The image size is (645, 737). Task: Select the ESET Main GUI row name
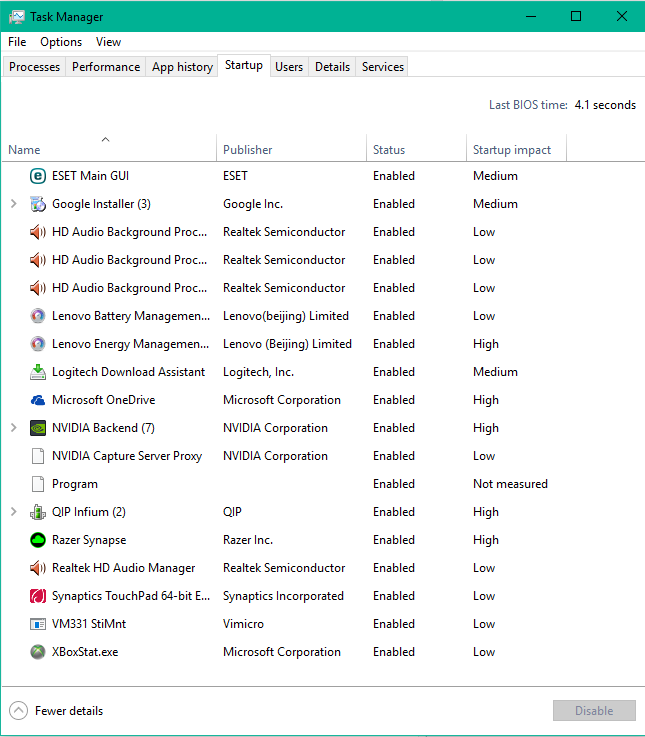tap(90, 176)
